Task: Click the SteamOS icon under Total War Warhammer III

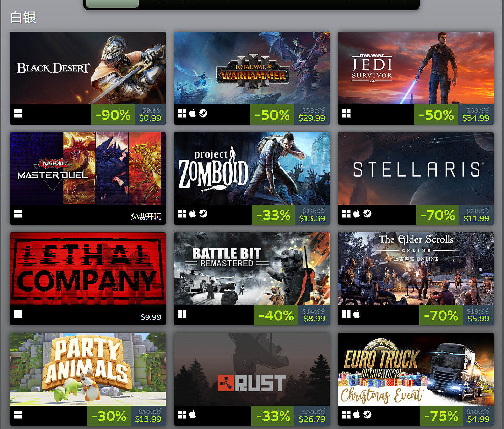Action: point(203,113)
